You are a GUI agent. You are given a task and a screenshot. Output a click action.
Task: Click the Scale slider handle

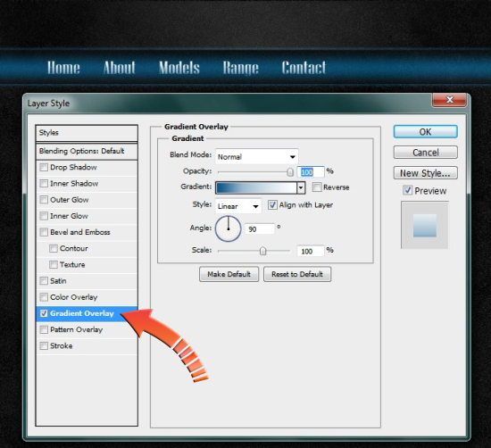point(262,251)
